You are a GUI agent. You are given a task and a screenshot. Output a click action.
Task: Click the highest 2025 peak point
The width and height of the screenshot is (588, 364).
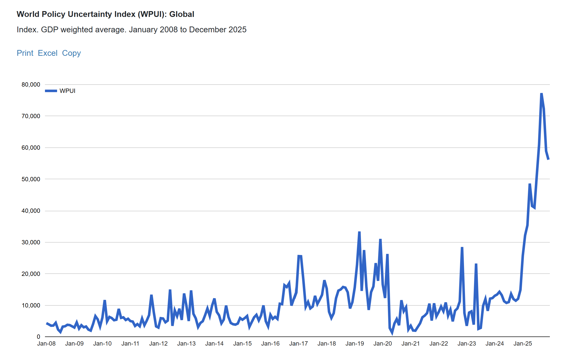(542, 94)
